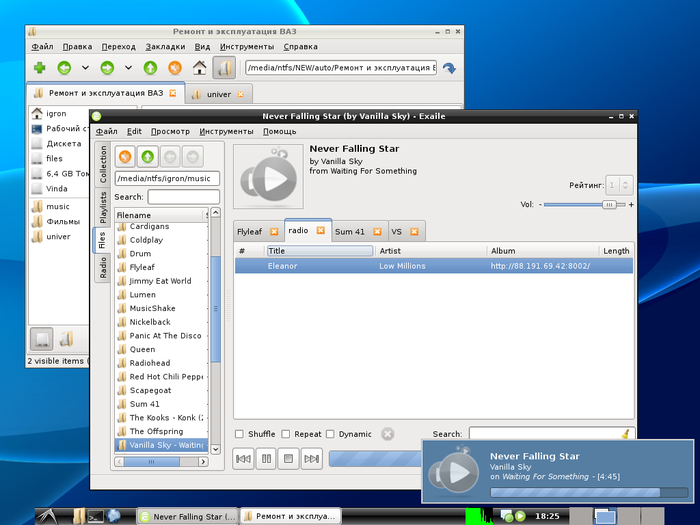Go back with green left arrow in file manager
This screenshot has width=700, height=525.
[x=64, y=68]
